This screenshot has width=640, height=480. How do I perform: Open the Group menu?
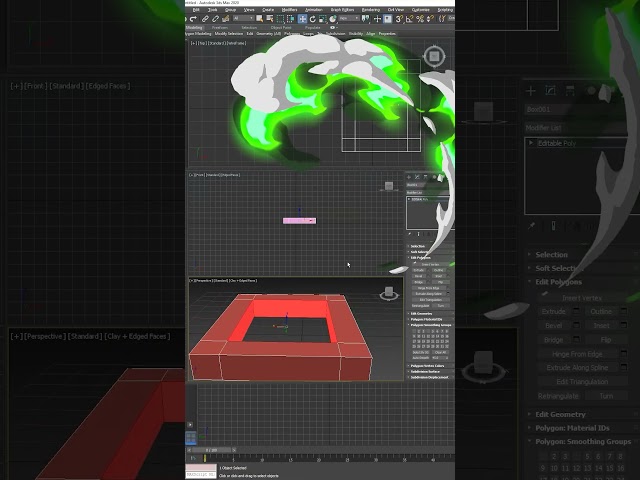(230, 10)
